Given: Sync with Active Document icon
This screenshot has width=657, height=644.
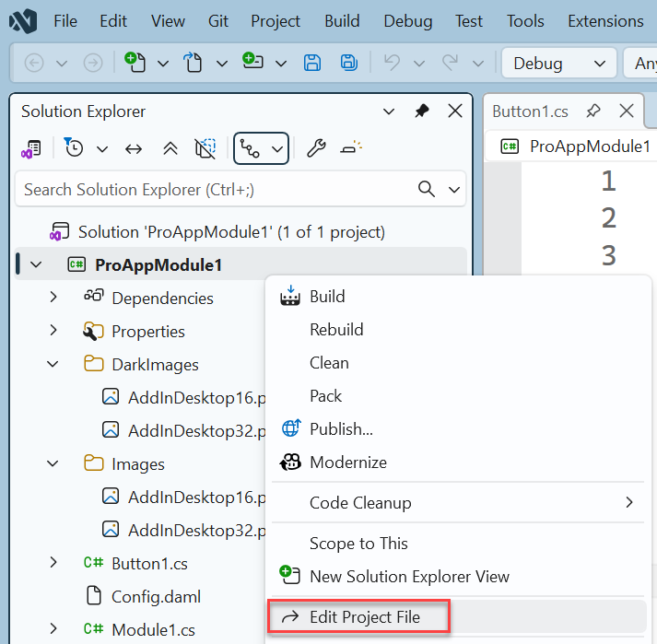Looking at the screenshot, I should (x=134, y=148).
